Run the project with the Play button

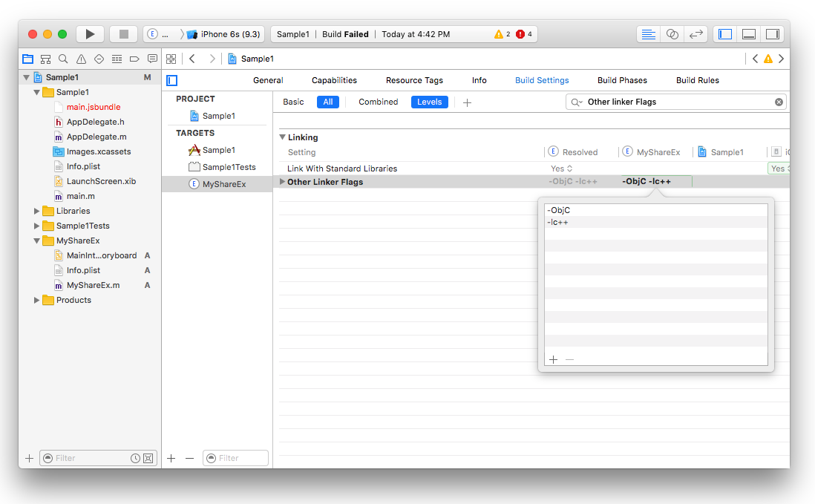90,34
